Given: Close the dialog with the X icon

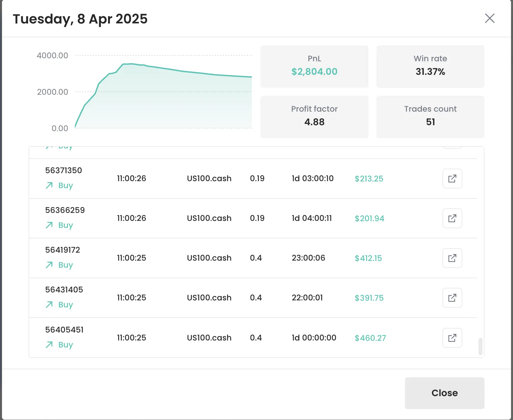Looking at the screenshot, I should (x=490, y=18).
